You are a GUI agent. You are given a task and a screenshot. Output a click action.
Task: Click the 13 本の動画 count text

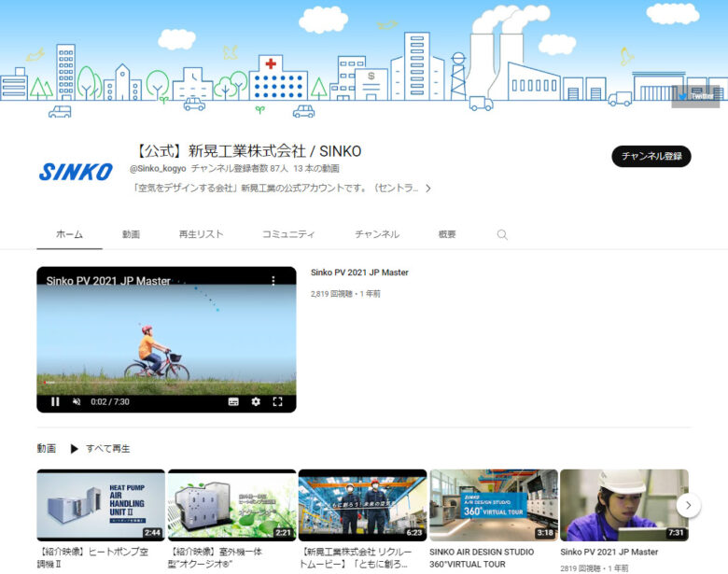point(316,169)
